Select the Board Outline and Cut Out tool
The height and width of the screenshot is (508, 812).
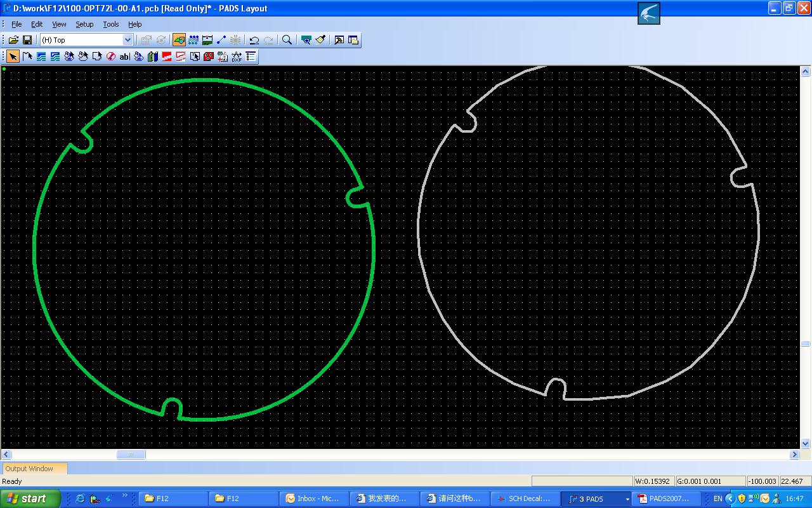point(97,57)
